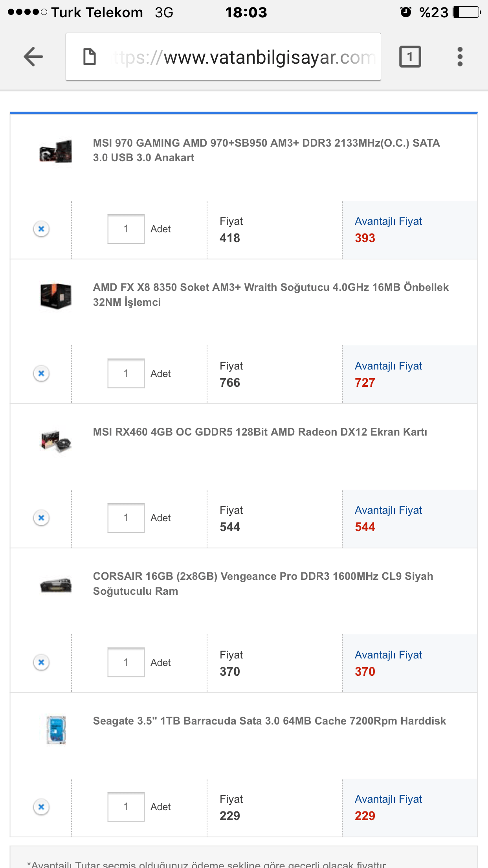Image resolution: width=488 pixels, height=868 pixels.
Task: Remove Seagate Barracuda harddisk from cart
Action: pos(41,807)
